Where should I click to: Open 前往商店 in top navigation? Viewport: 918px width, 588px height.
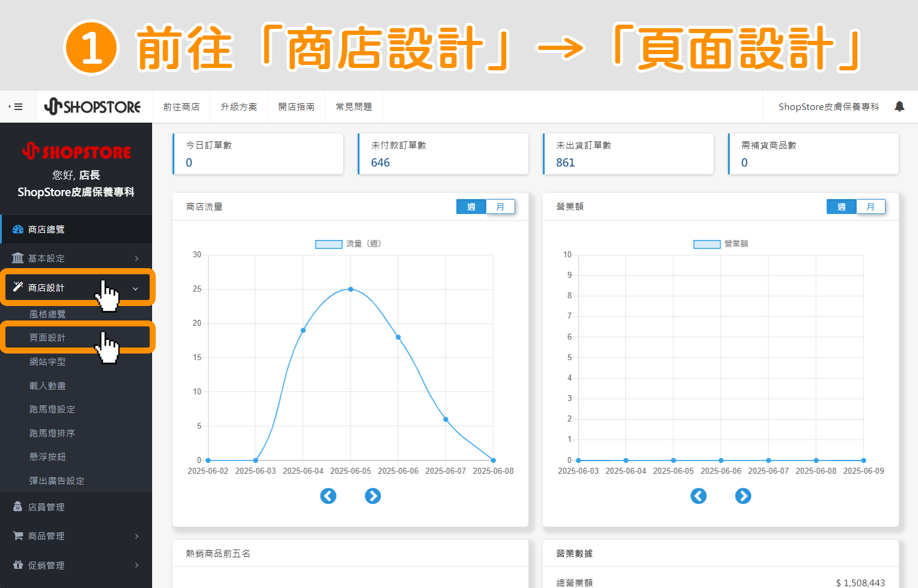[x=182, y=107]
